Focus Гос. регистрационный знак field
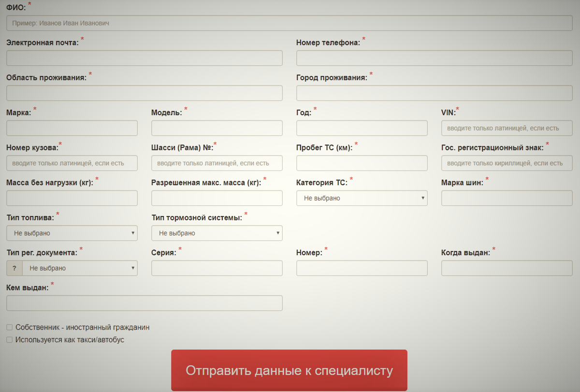 [x=507, y=163]
